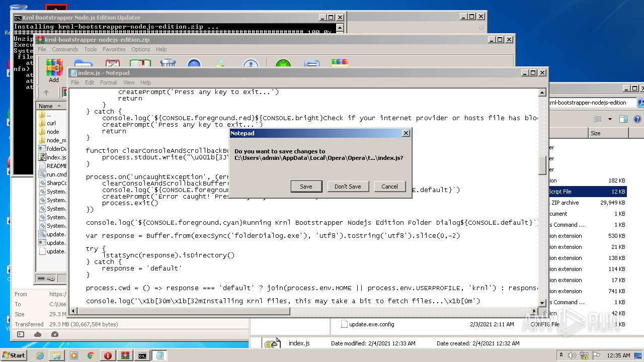644x362 pixels.
Task: Click Notepad's vertical scrollbar up arrow
Action: click(542, 93)
